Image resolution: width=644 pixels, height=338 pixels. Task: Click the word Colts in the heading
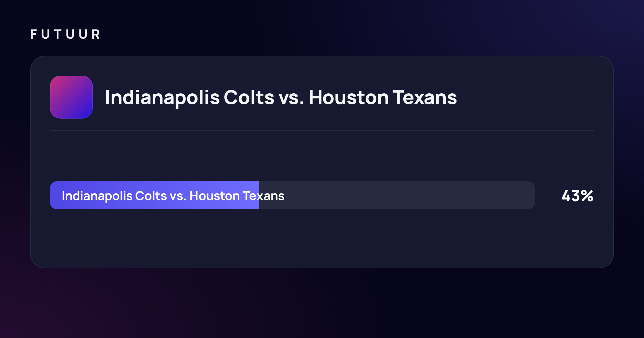click(x=249, y=97)
